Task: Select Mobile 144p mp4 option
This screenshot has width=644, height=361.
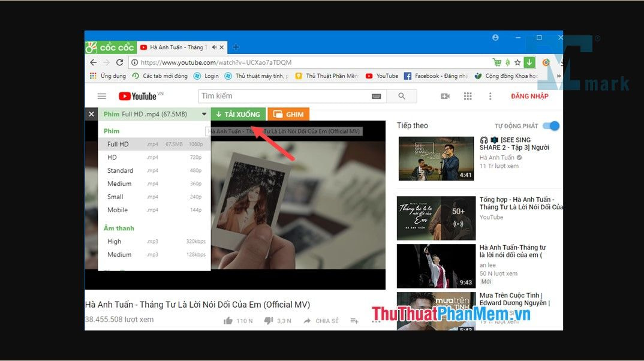Action: click(155, 210)
